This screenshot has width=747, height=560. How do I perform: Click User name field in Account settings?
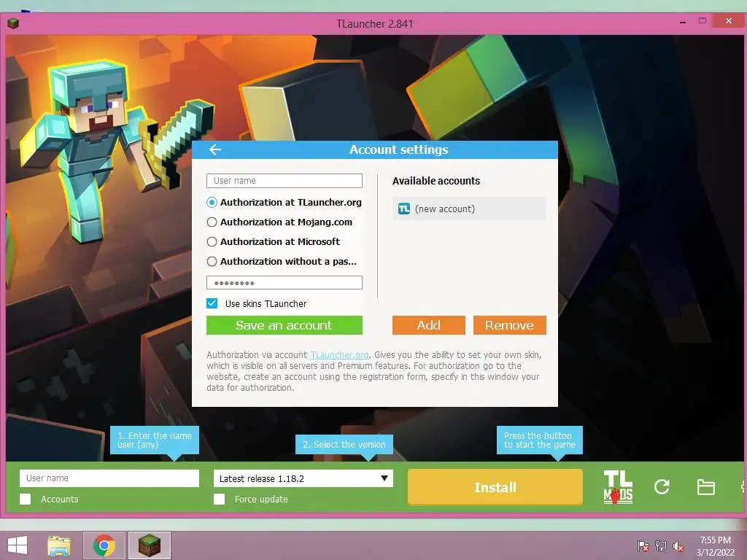click(285, 181)
